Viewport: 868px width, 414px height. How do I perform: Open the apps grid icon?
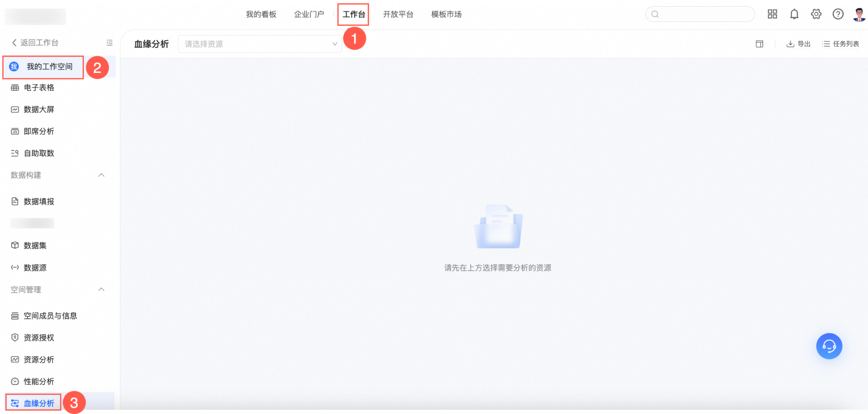tap(772, 14)
